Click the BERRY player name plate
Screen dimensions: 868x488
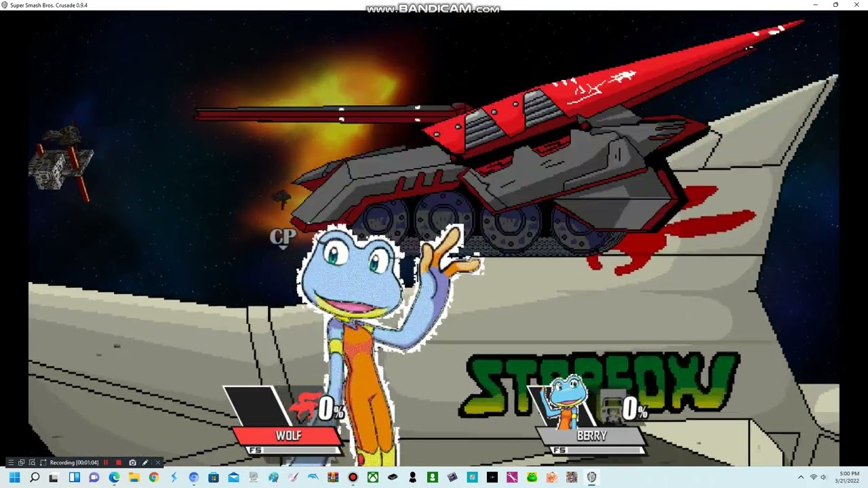[x=592, y=436]
